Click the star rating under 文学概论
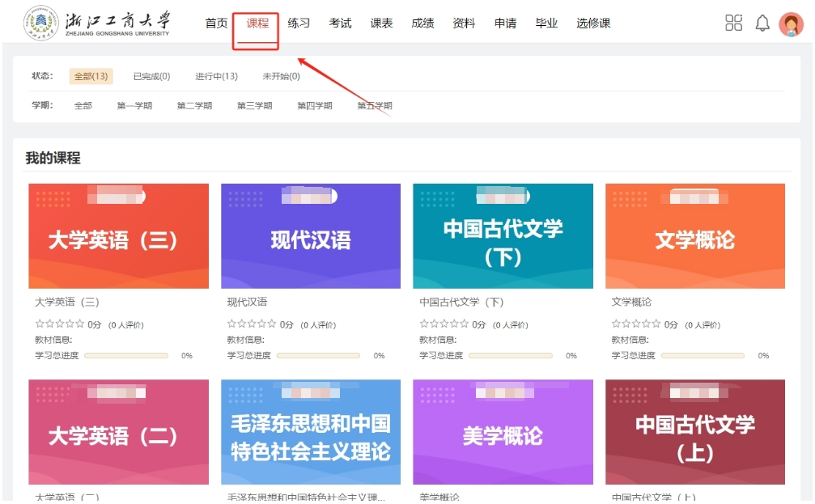 pos(636,324)
